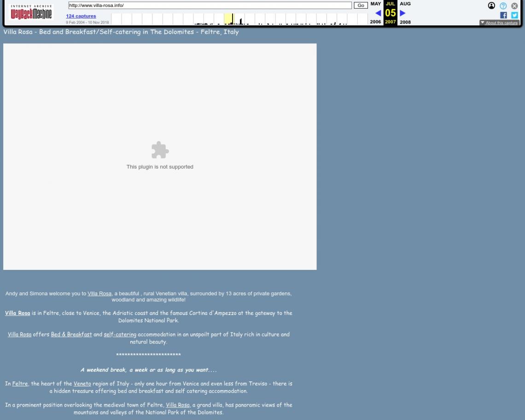
Task: Open the Feltre link
Action: pyautogui.click(x=20, y=384)
